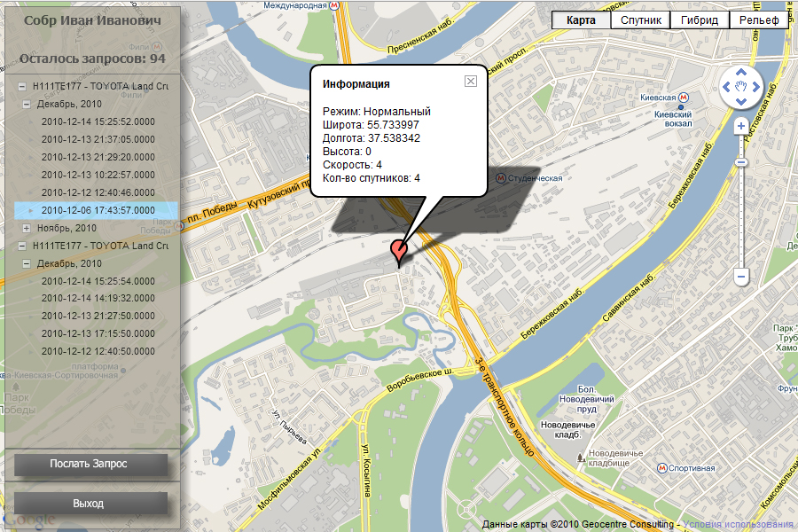
Task: Switch to Спутник satellite view
Action: click(x=641, y=20)
